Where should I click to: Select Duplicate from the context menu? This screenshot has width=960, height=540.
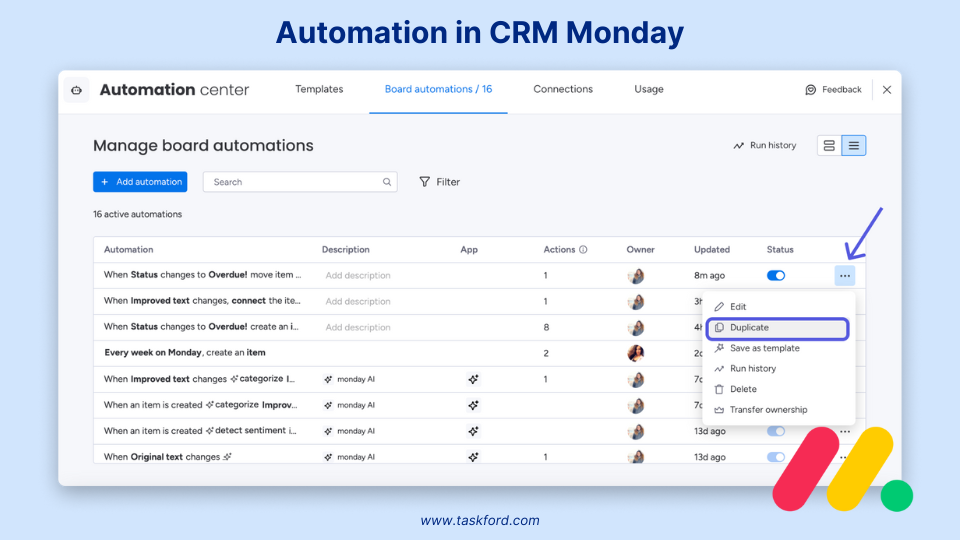(749, 328)
